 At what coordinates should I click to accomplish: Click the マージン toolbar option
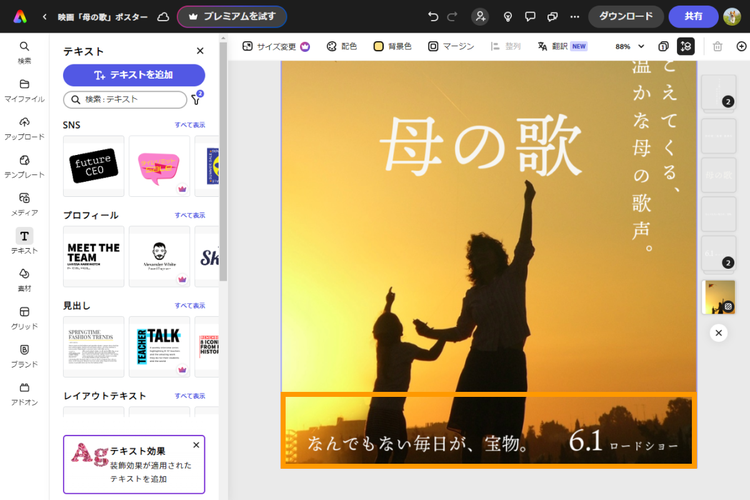tap(451, 46)
